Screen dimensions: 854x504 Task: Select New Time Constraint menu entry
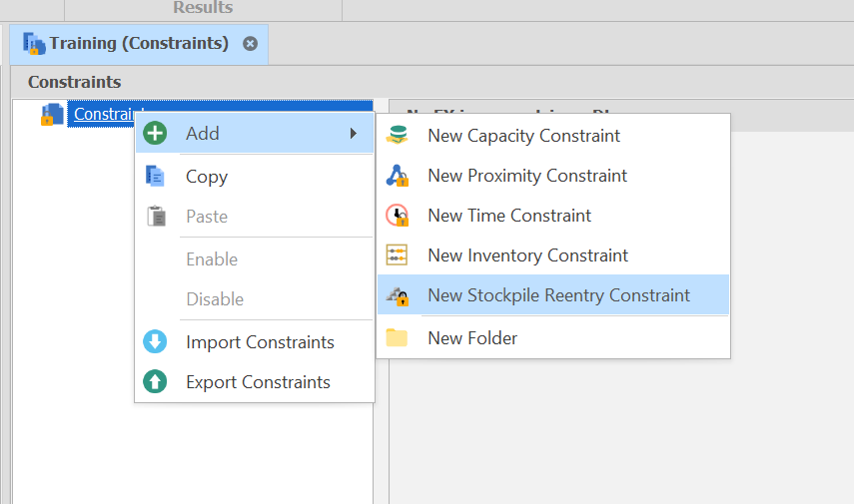click(x=509, y=216)
